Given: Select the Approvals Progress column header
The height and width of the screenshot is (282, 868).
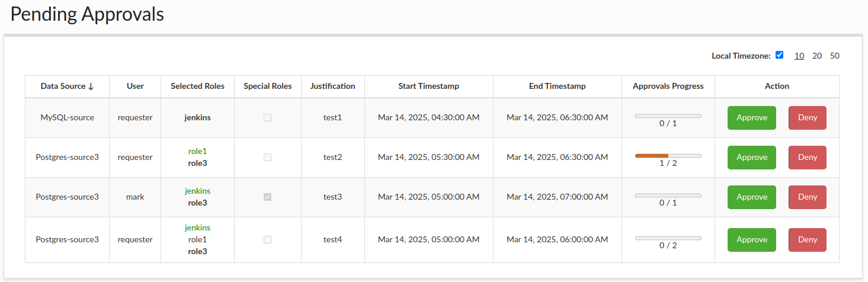Looking at the screenshot, I should [x=668, y=86].
